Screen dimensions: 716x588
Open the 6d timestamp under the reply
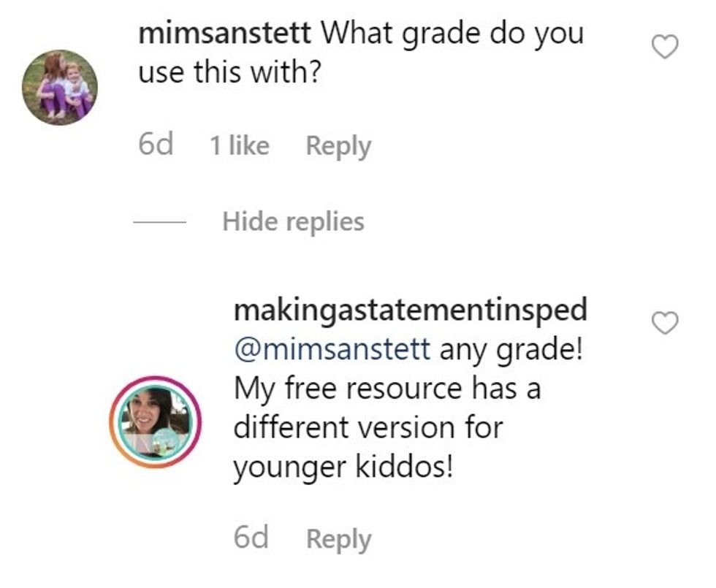(251, 539)
